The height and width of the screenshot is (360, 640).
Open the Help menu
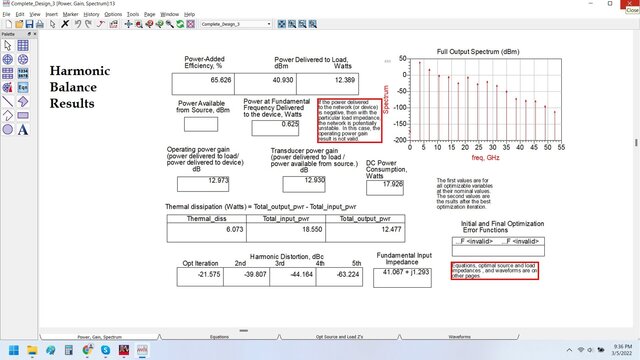pyautogui.click(x=189, y=14)
